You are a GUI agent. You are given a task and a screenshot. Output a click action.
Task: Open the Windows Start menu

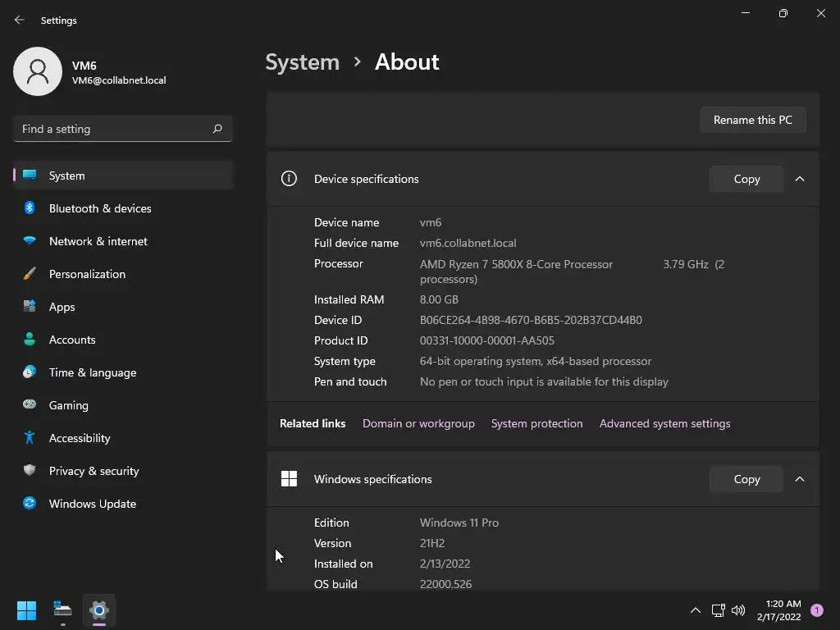click(26, 610)
